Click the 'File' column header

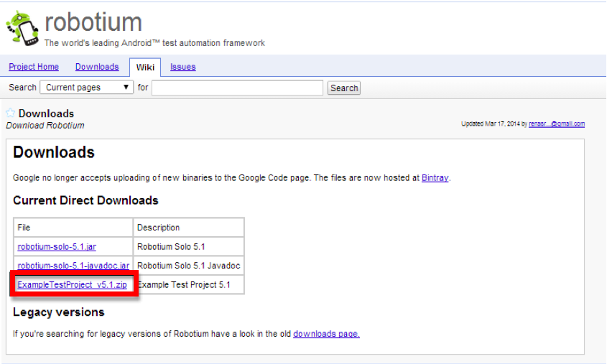(x=73, y=228)
